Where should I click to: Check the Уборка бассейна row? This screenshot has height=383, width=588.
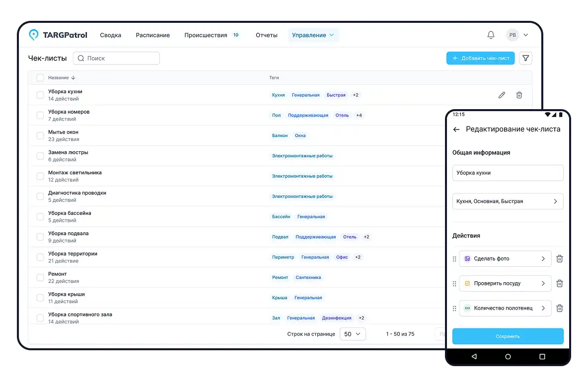point(40,216)
